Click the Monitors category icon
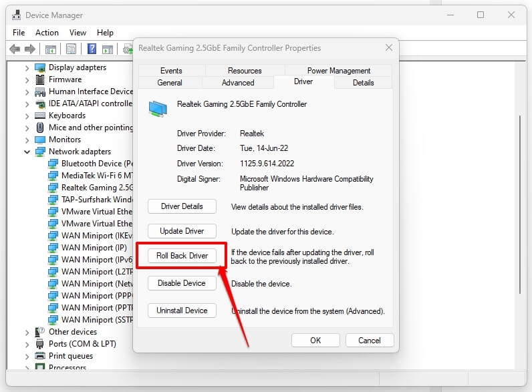Screen dimensions: 532x392 [x=40, y=140]
